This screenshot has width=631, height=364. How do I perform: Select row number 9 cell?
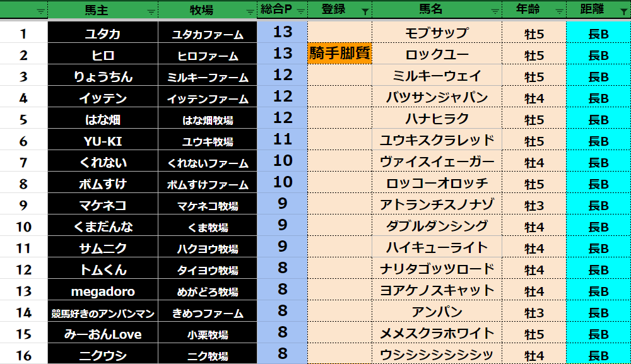click(24, 206)
